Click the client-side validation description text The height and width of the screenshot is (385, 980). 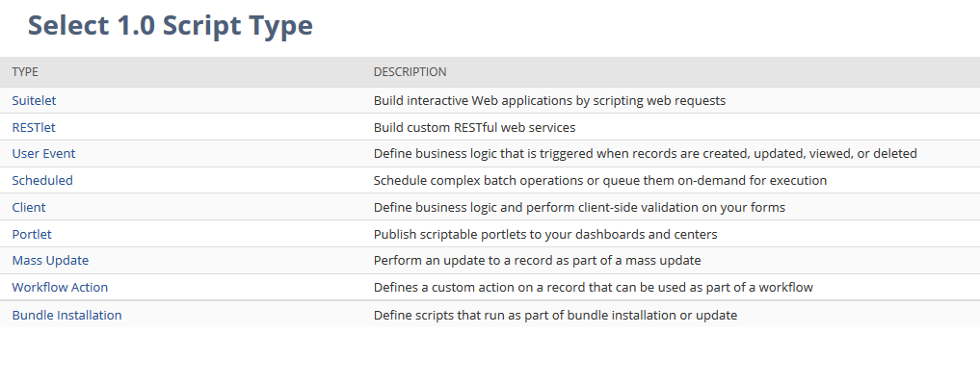579,207
